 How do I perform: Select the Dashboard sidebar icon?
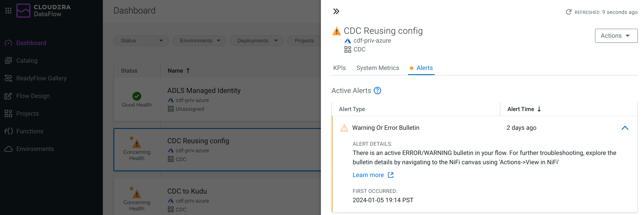coord(8,43)
